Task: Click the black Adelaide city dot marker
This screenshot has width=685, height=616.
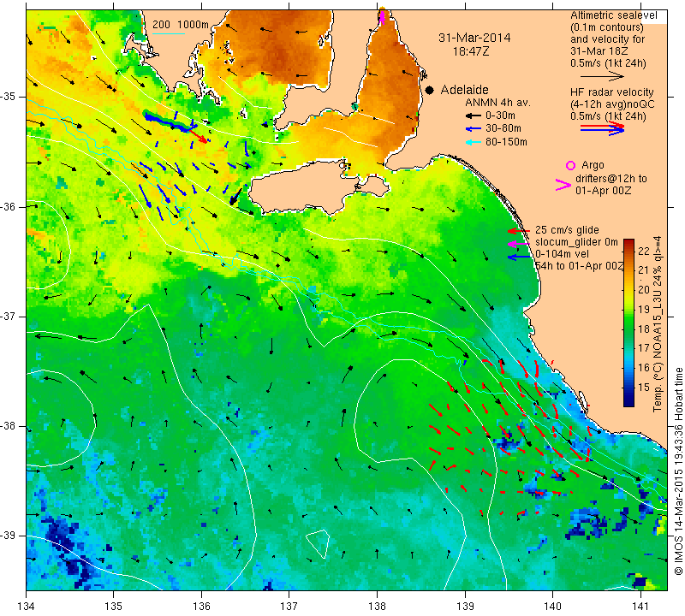Action: [430, 90]
